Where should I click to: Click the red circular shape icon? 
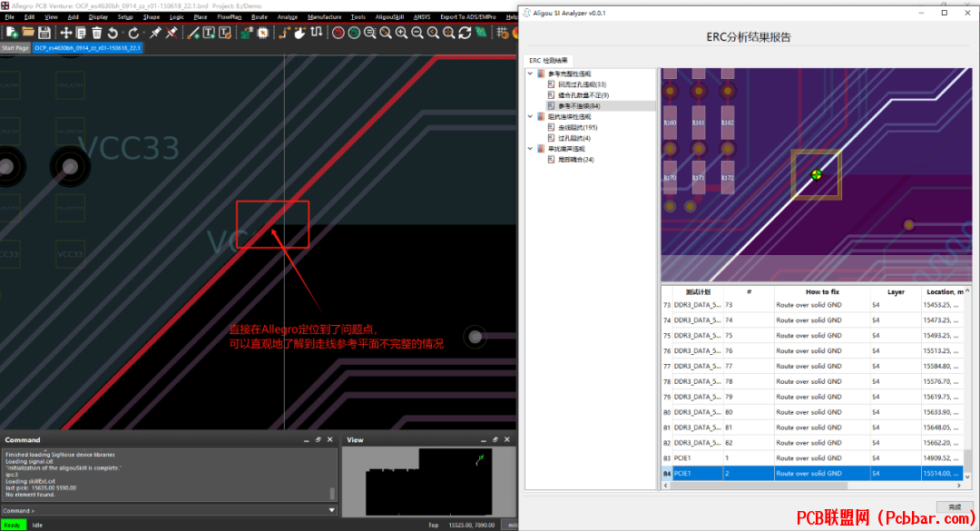click(x=338, y=33)
